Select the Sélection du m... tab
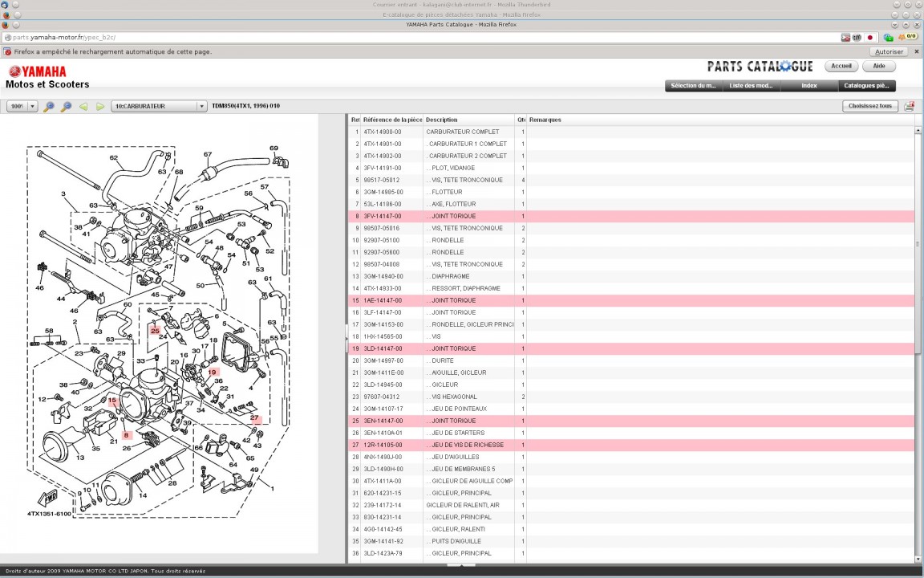This screenshot has width=924, height=578. [x=693, y=86]
